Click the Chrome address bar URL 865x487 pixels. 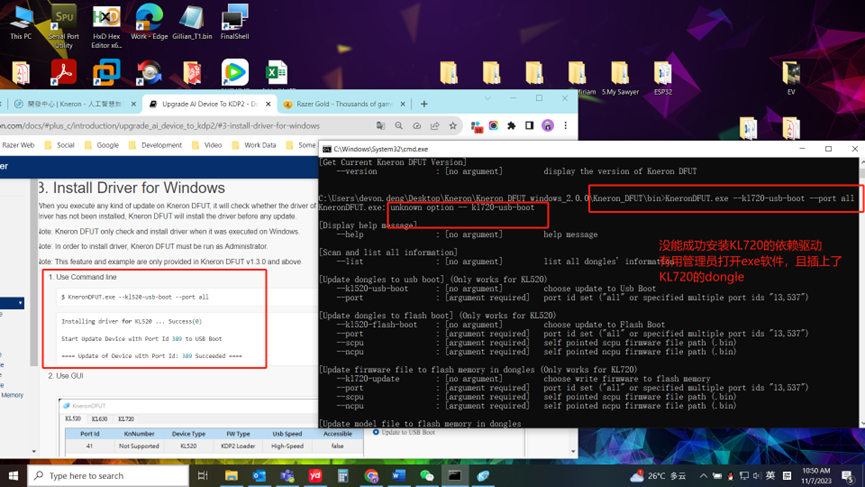160,126
